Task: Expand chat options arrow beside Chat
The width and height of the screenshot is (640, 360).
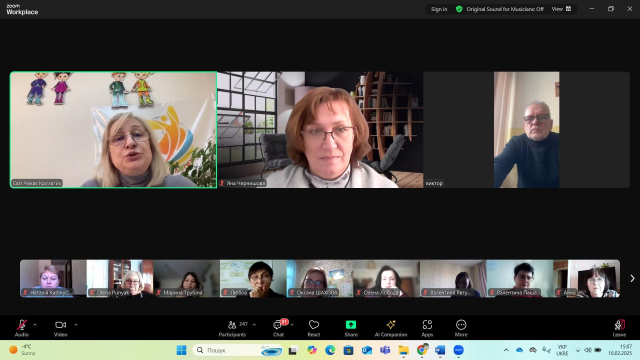Action: (x=292, y=325)
